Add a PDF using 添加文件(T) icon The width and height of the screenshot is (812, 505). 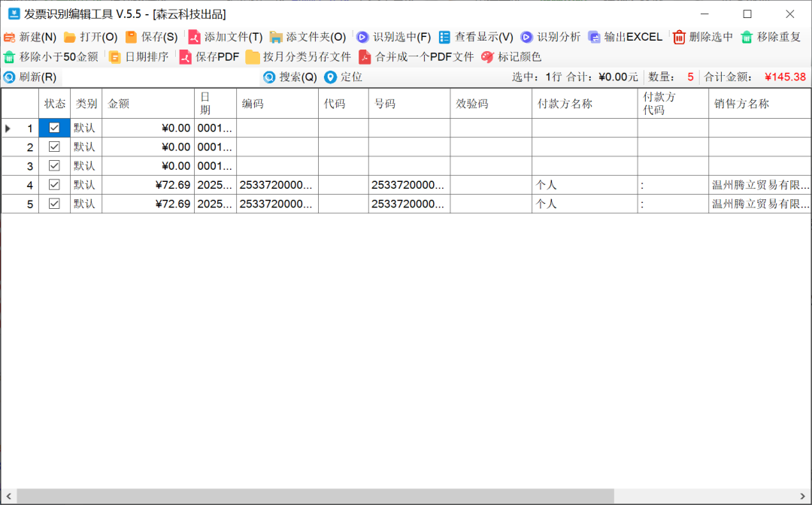[x=195, y=37]
